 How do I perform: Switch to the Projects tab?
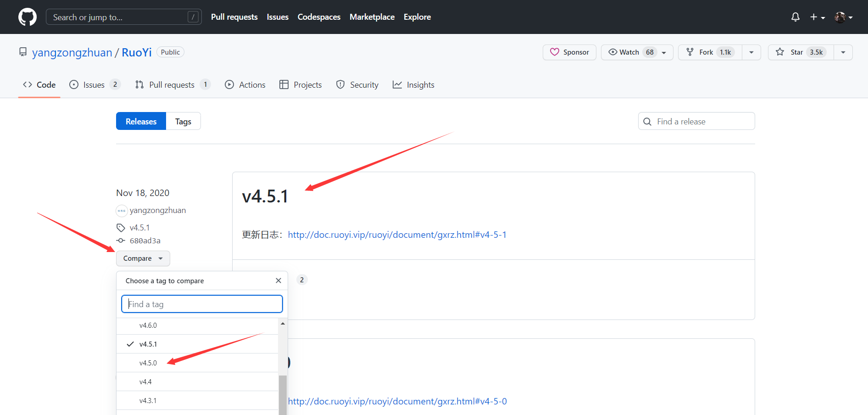tap(300, 85)
